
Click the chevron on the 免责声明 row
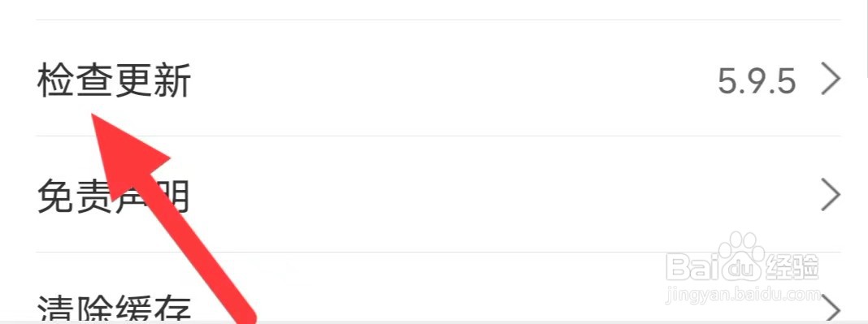point(831,195)
